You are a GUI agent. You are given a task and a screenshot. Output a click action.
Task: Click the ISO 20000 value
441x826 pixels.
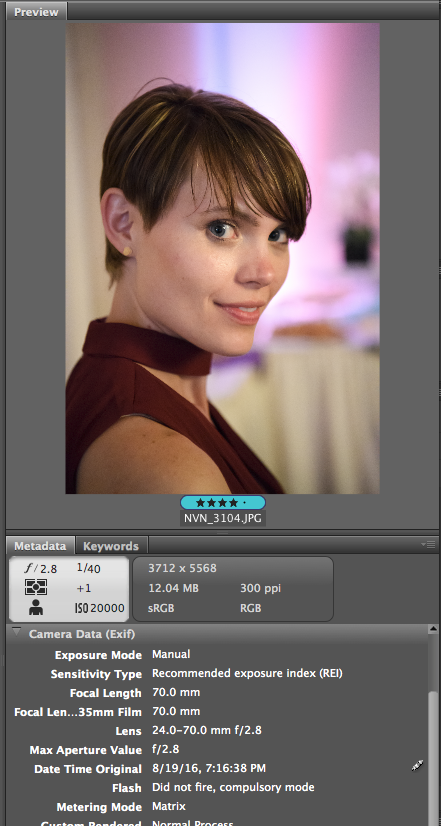click(x=100, y=608)
